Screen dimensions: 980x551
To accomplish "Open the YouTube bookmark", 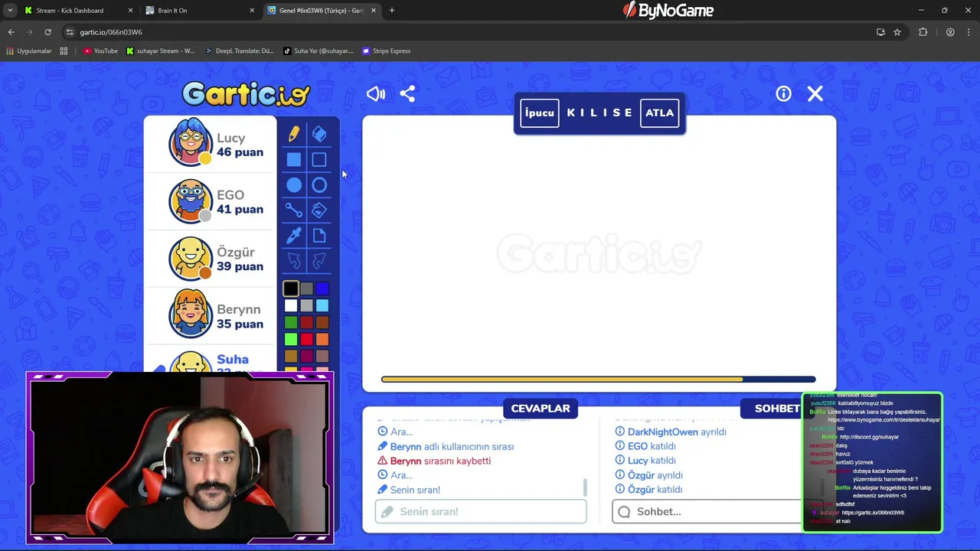I will coord(100,51).
